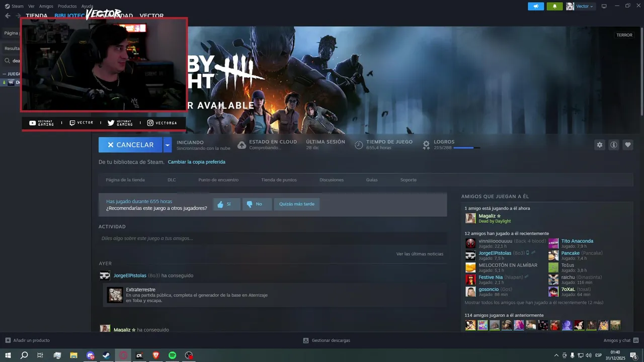Open Windows search from taskbar
This screenshot has height=362, width=644.
click(24, 355)
